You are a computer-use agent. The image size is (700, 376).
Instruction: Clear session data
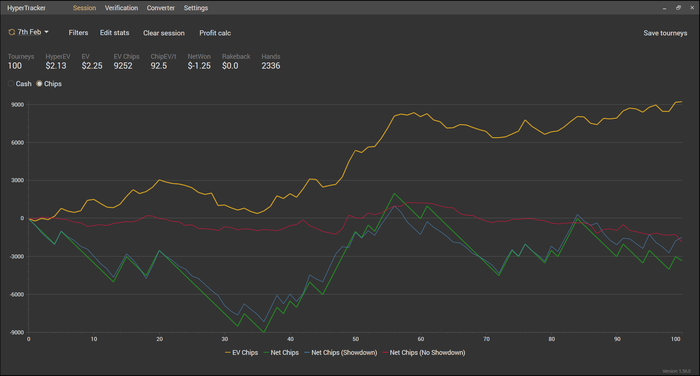(164, 33)
